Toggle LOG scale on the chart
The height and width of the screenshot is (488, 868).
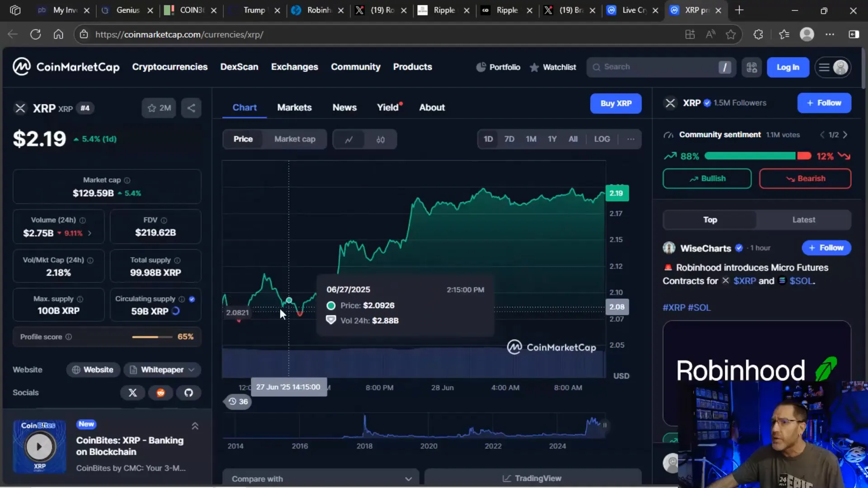point(602,139)
